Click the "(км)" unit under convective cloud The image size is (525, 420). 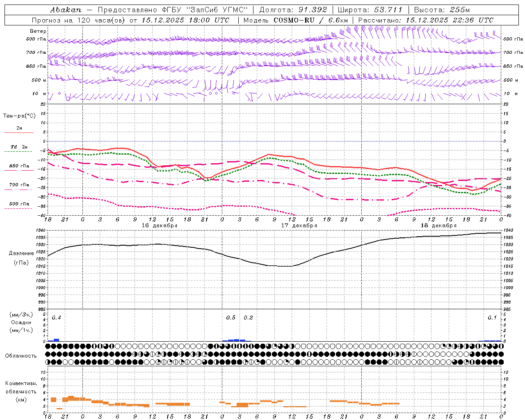pos(21,399)
